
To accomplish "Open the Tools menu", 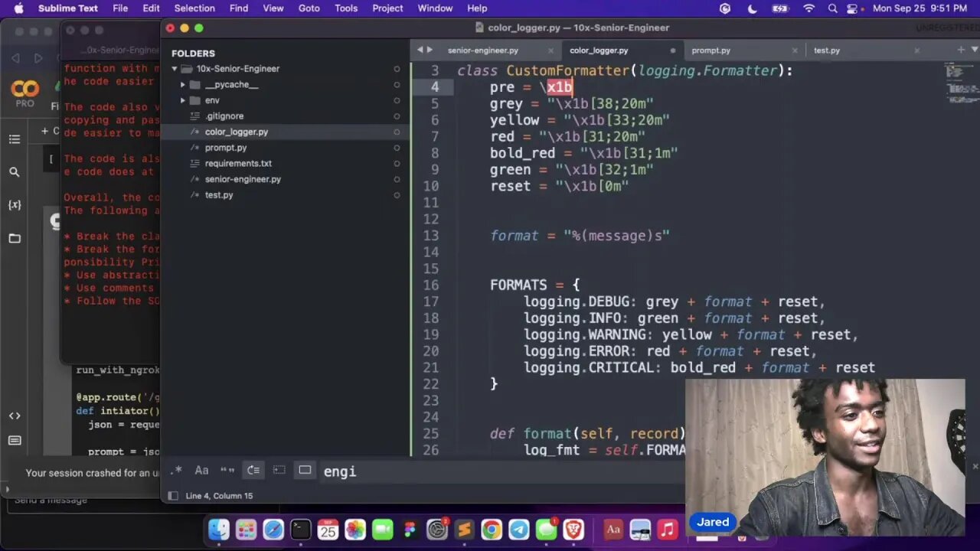I will pyautogui.click(x=346, y=8).
